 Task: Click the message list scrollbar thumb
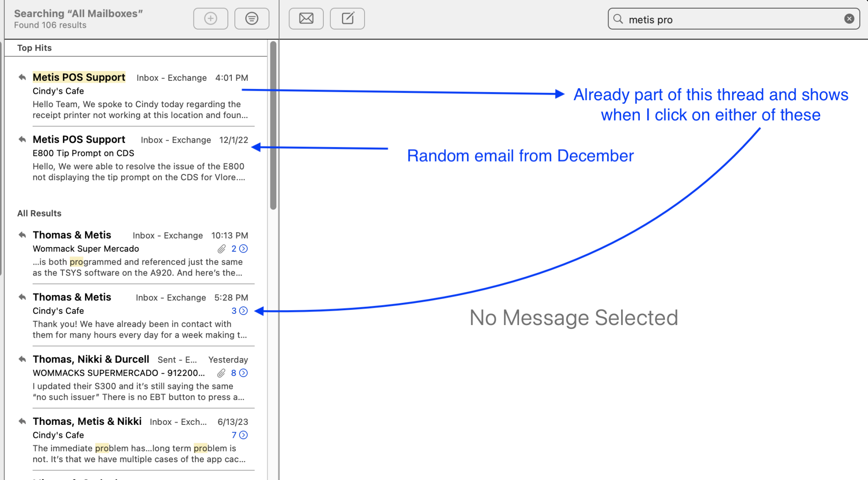[273, 126]
